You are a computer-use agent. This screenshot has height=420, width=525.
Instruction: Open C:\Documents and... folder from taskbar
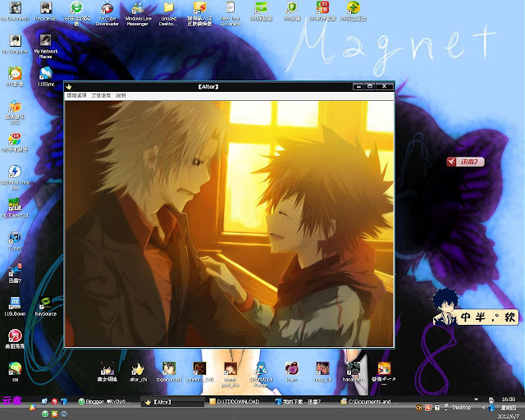[x=369, y=401]
